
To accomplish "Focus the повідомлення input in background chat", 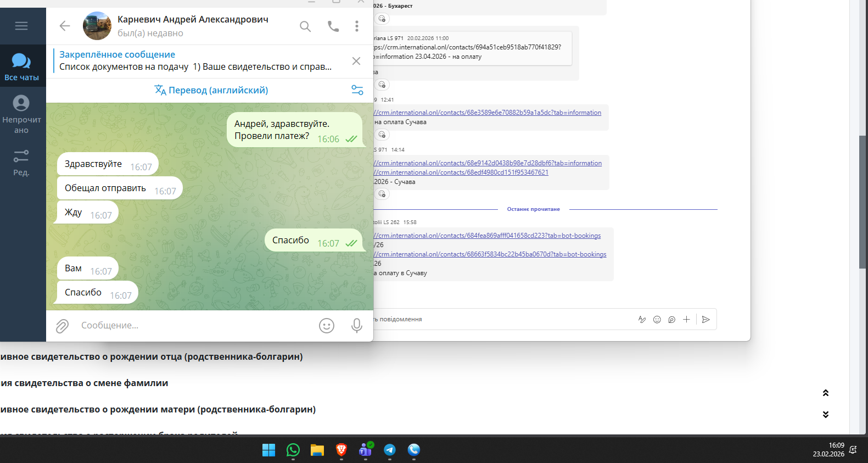I will coord(502,319).
